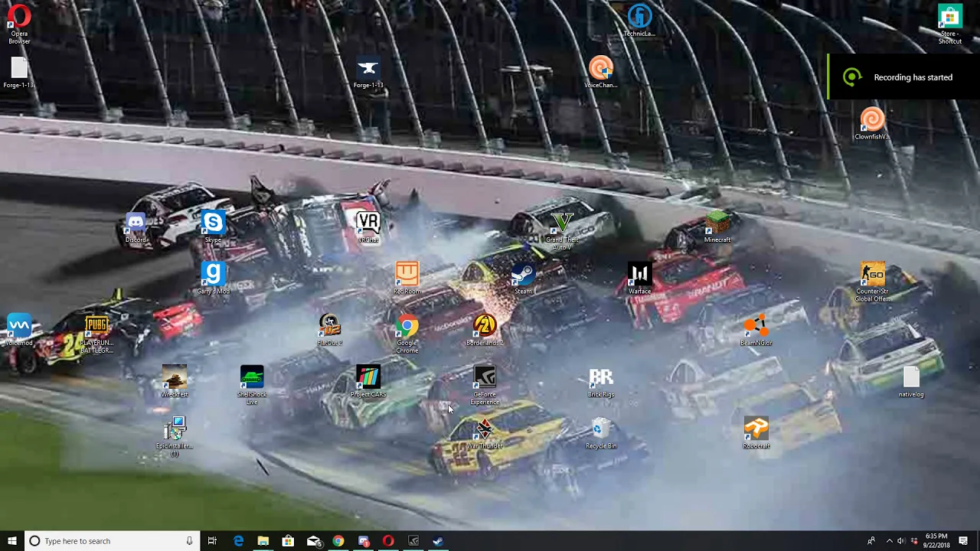Open the Mail app on the taskbar
Image resolution: width=980 pixels, height=551 pixels.
pos(313,541)
